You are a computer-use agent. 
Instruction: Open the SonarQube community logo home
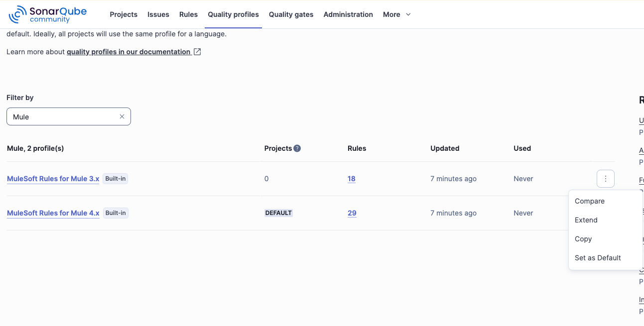(48, 14)
